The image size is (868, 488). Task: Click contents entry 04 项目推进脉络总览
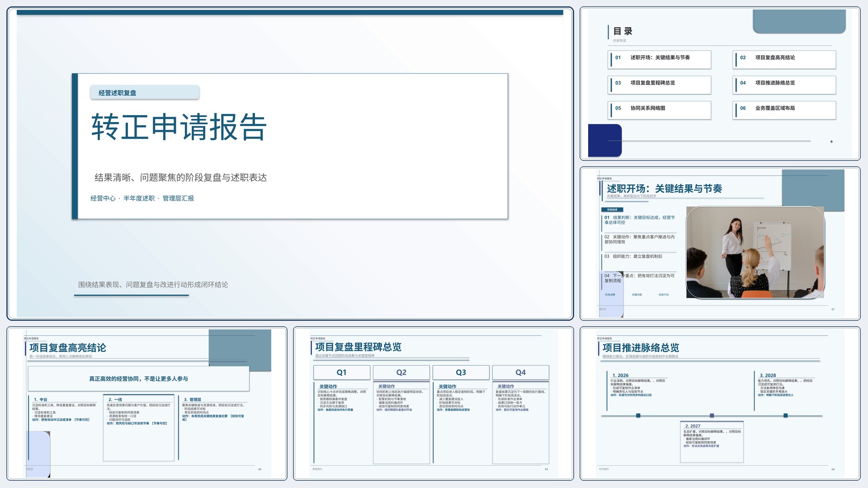tap(784, 85)
